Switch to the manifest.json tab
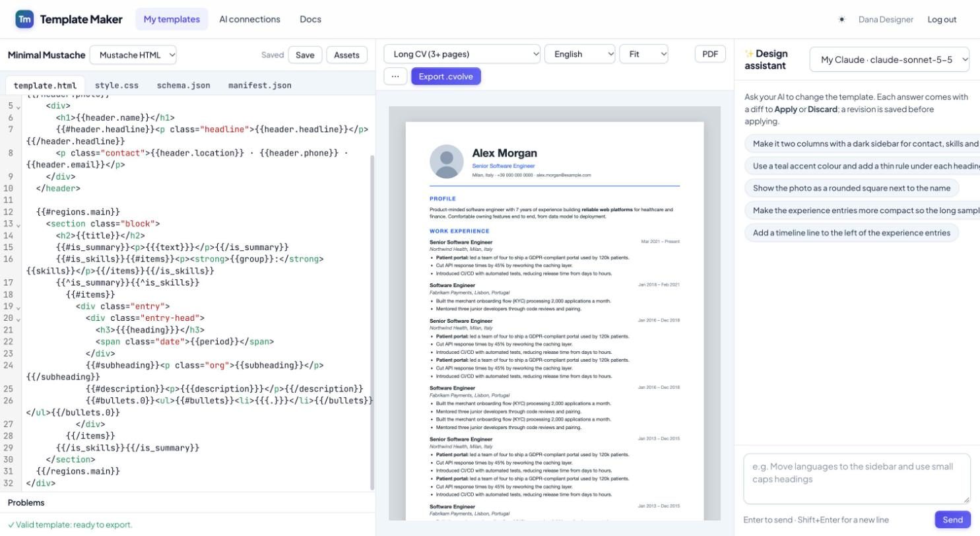The width and height of the screenshot is (980, 536). pyautogui.click(x=260, y=85)
